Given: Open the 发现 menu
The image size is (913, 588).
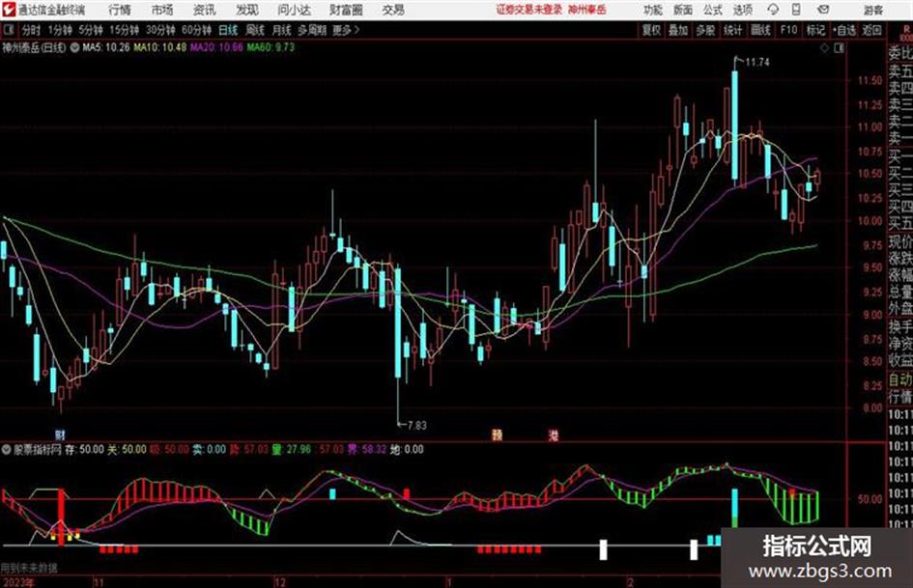Looking at the screenshot, I should point(247,10).
